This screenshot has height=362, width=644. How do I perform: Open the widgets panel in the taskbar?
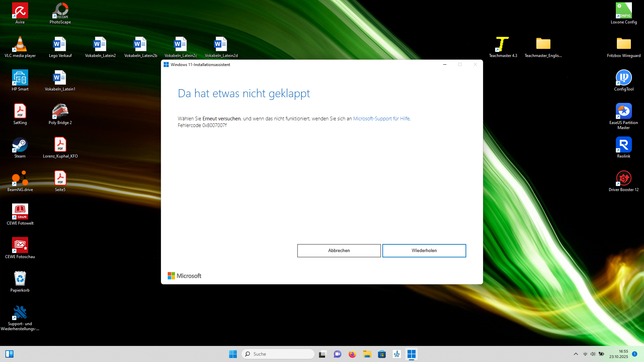(9, 354)
